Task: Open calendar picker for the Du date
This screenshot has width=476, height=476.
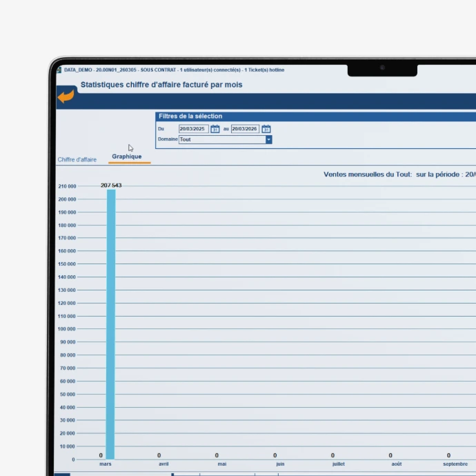Action: 215,129
